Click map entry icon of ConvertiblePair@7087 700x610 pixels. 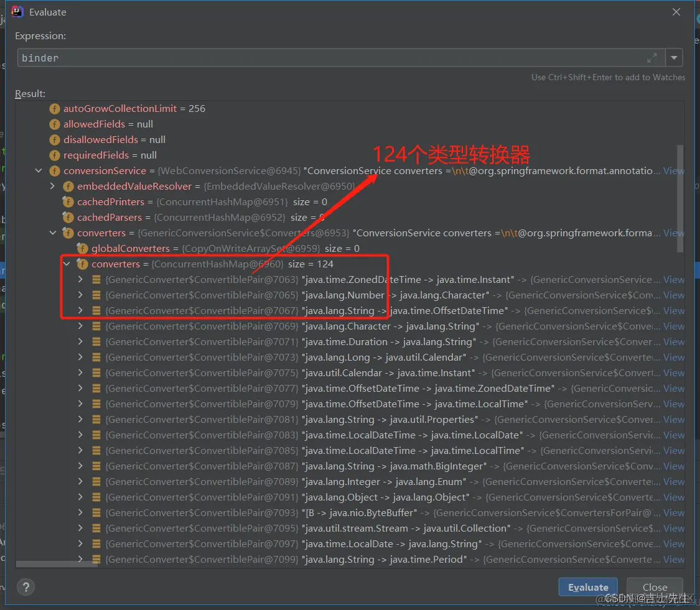pyautogui.click(x=96, y=466)
